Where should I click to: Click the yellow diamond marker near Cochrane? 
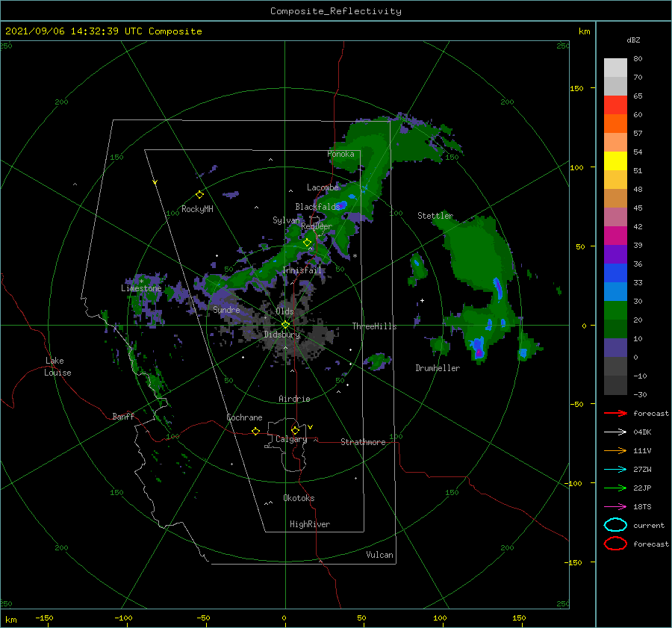pyautogui.click(x=255, y=431)
